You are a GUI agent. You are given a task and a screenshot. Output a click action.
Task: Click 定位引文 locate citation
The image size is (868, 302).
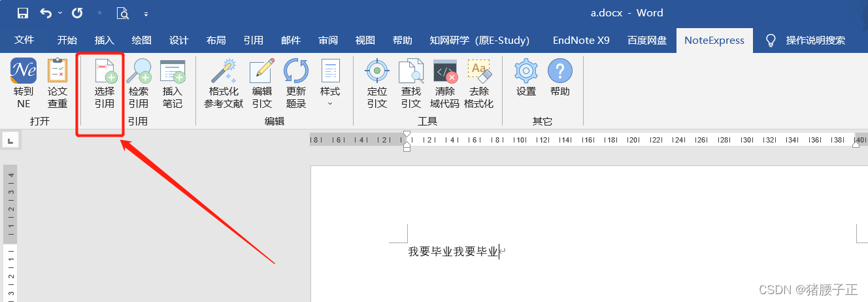point(377,84)
